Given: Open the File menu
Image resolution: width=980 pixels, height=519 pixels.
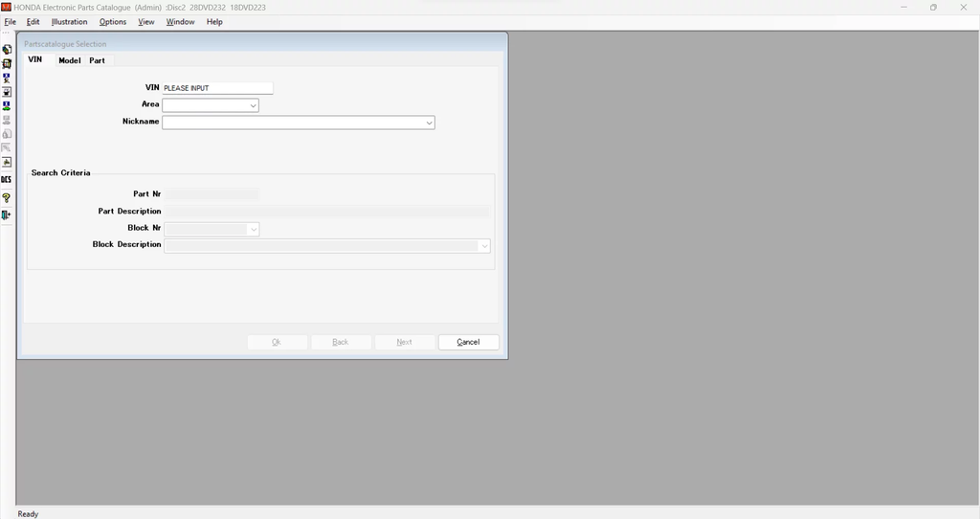Looking at the screenshot, I should coord(10,22).
